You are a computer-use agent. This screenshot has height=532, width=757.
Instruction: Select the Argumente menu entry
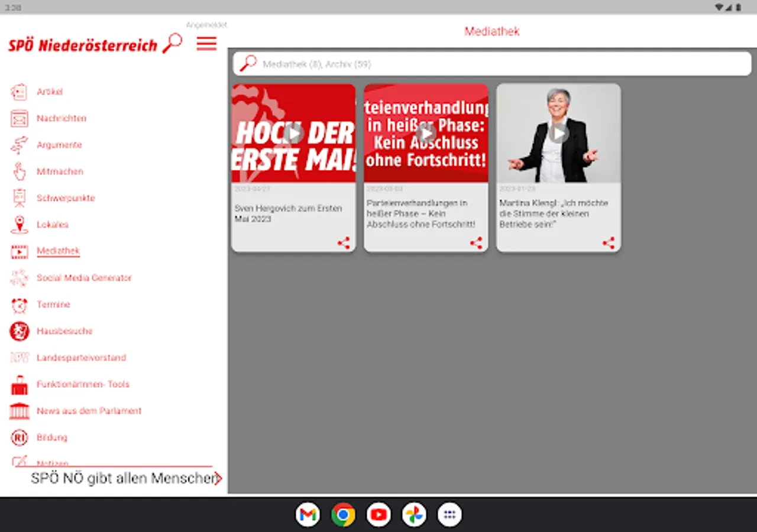point(59,145)
